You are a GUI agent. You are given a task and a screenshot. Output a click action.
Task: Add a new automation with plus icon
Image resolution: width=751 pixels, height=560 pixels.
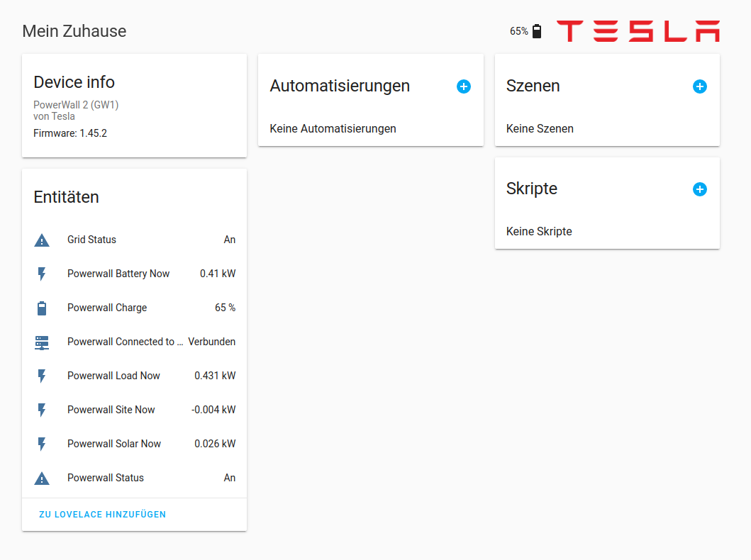pos(464,86)
